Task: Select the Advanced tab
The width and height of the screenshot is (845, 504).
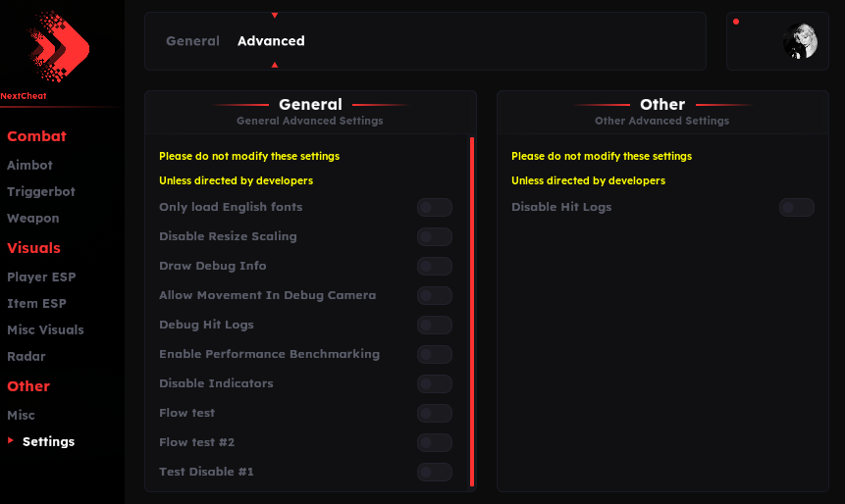Action: [x=271, y=41]
